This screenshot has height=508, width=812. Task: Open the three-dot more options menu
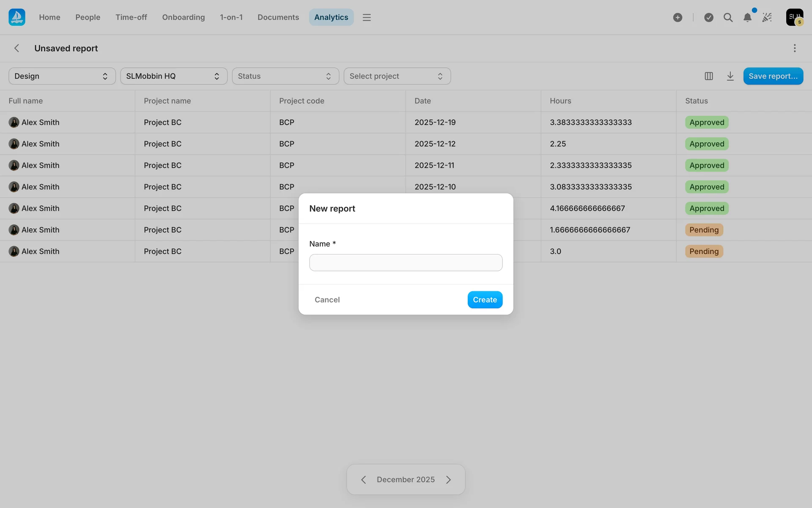795,48
